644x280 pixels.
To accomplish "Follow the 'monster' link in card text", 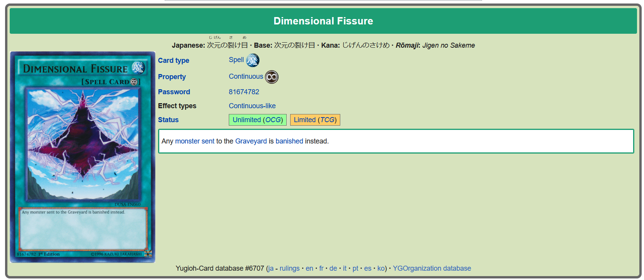I will click(187, 141).
